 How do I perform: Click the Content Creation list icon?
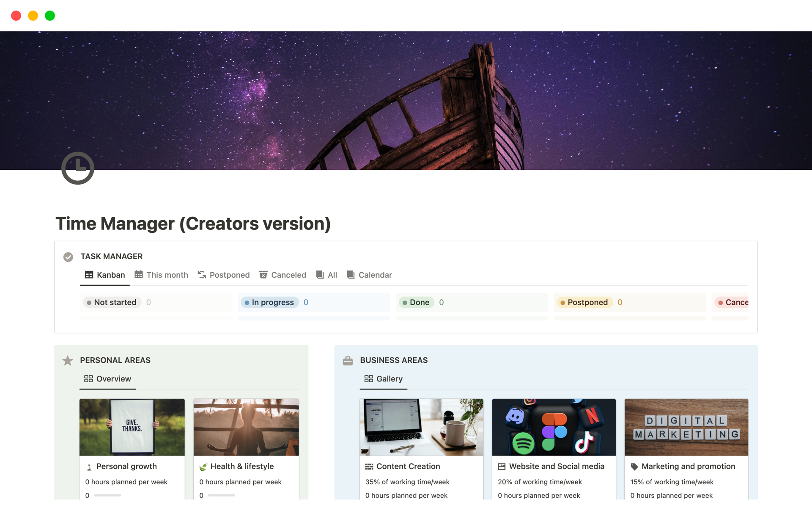click(369, 467)
